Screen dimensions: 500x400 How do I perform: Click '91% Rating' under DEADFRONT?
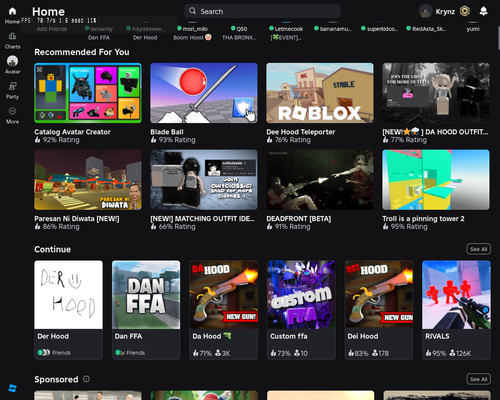(x=293, y=227)
